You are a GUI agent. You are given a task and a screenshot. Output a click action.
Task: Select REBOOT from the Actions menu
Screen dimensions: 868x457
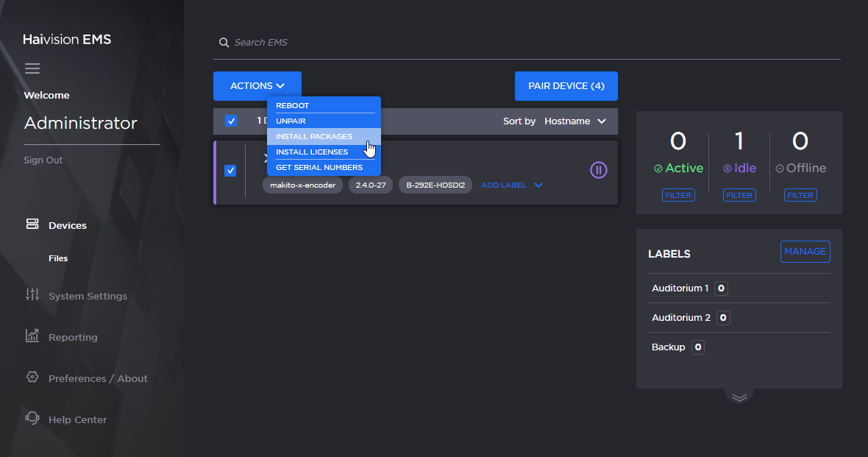(x=292, y=105)
